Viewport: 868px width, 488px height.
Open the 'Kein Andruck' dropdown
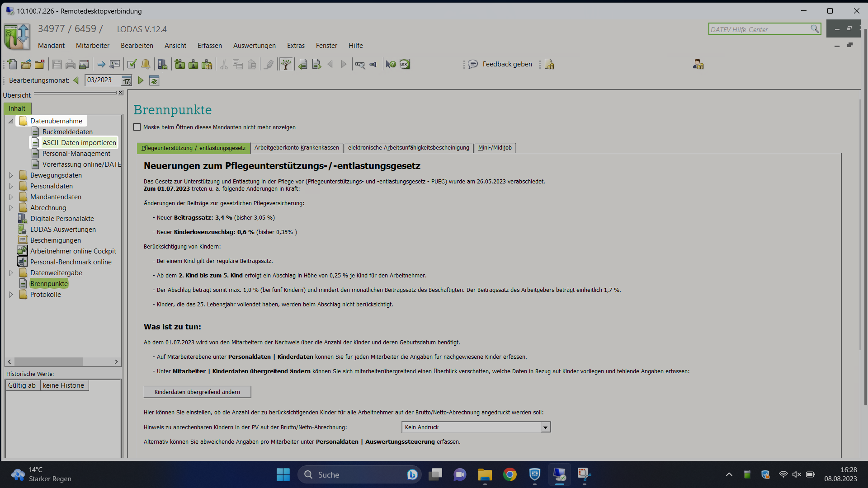[545, 427]
